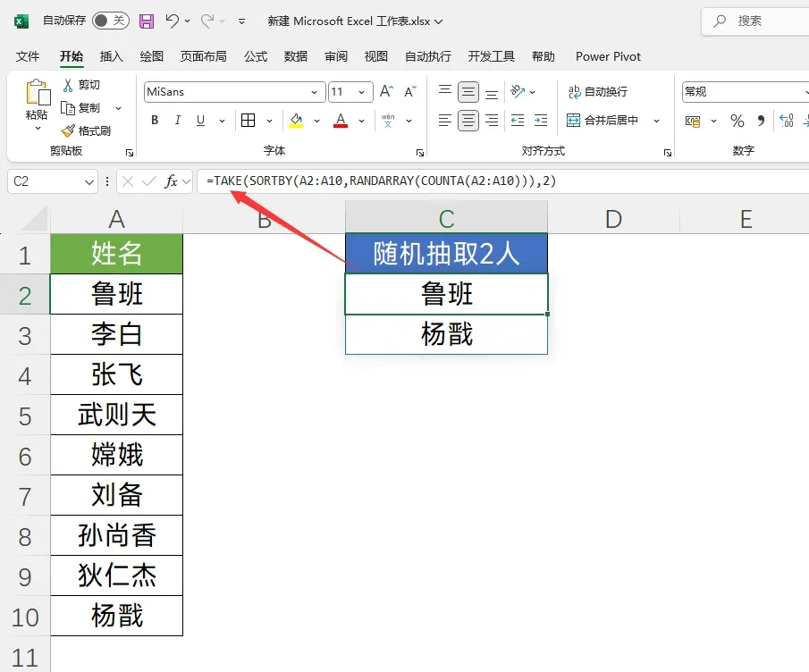The width and height of the screenshot is (809, 672).
Task: Open Alignment (对齐方式) dialog launcher
Action: (x=668, y=153)
